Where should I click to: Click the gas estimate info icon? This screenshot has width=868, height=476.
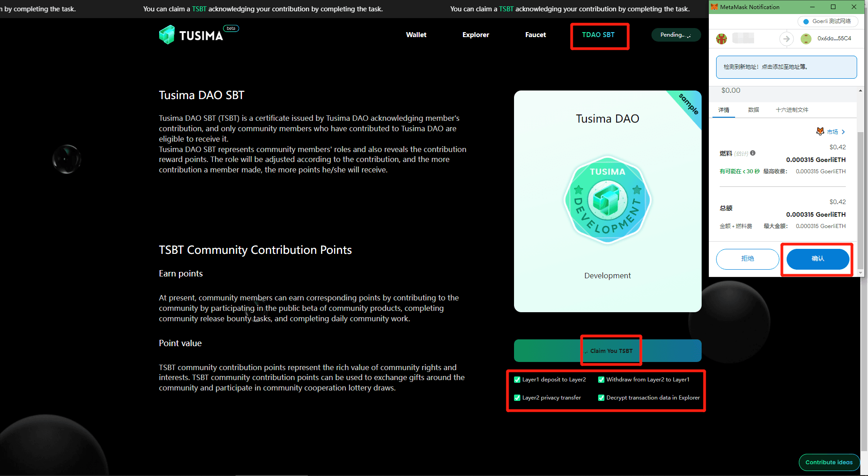tap(753, 153)
